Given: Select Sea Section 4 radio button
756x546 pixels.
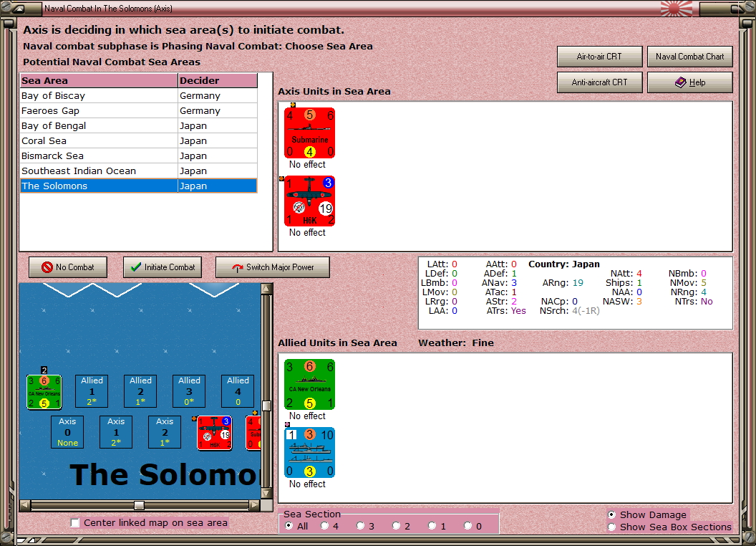Looking at the screenshot, I should [324, 526].
